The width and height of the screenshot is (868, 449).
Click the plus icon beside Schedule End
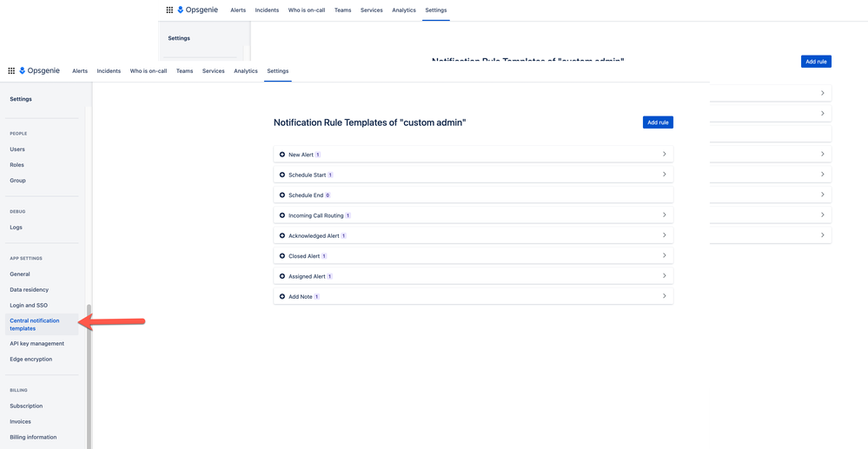[282, 195]
